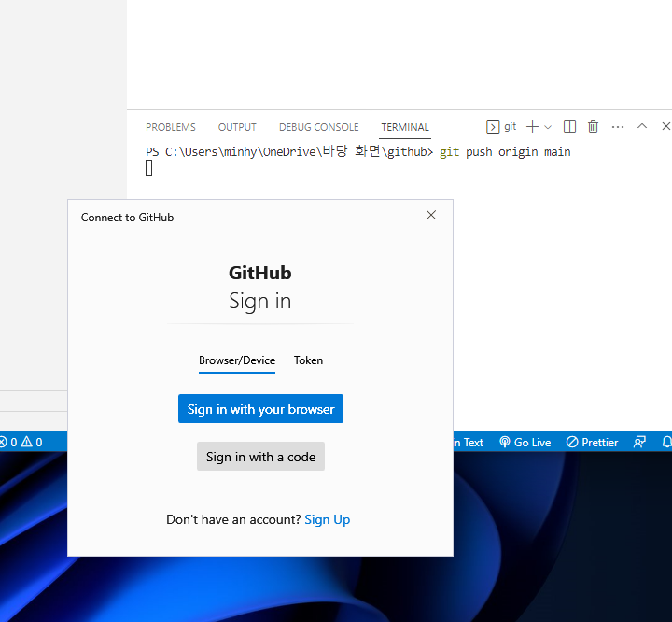This screenshot has width=672, height=622.
Task: Open notifications bell in status bar
Action: click(666, 443)
